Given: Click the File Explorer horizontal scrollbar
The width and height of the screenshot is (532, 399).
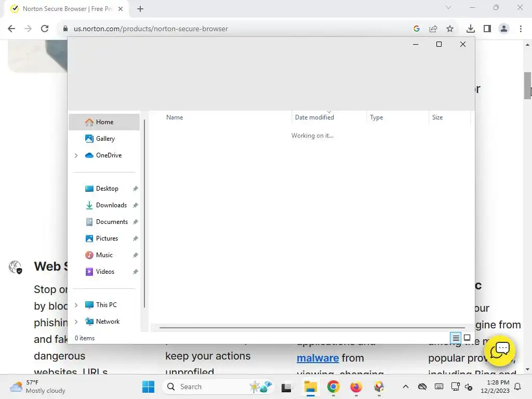Looking at the screenshot, I should click(x=312, y=328).
